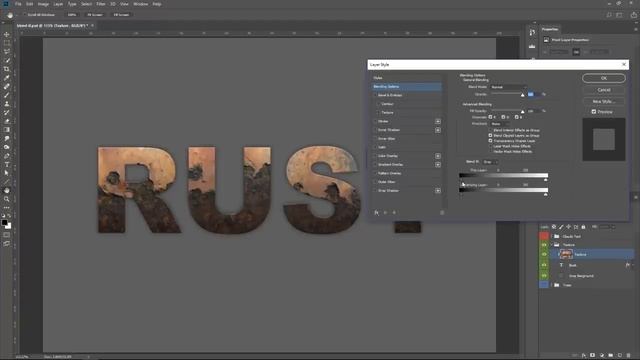
Task: Select the Gradient tool
Action: pos(7,130)
